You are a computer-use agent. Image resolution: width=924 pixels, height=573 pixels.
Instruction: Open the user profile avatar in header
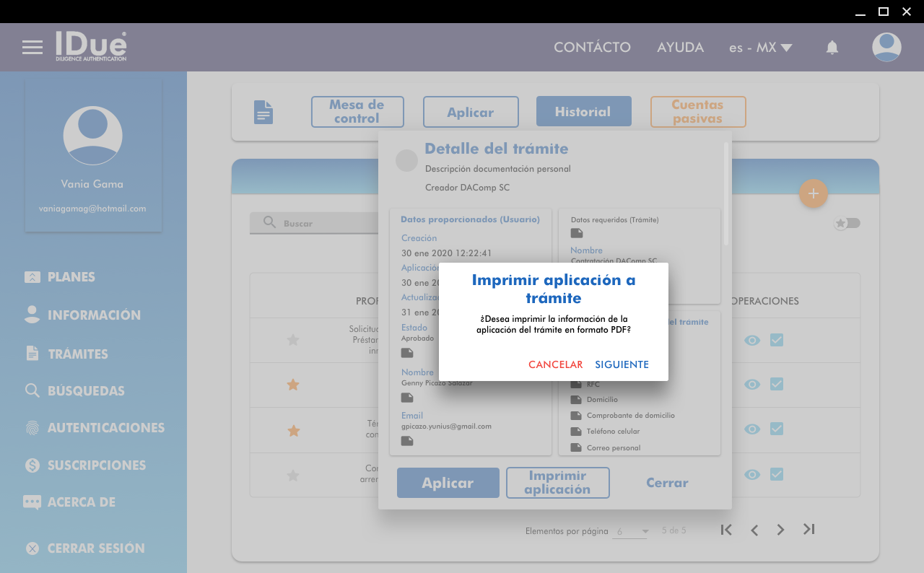tap(886, 48)
